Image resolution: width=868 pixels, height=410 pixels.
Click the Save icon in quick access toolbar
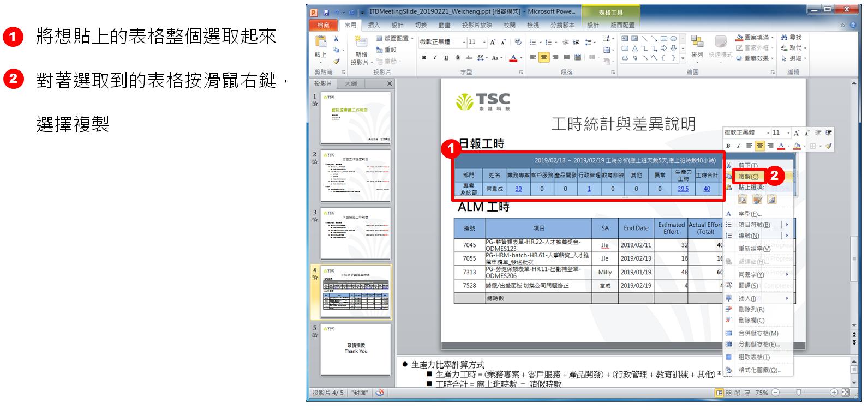(326, 12)
